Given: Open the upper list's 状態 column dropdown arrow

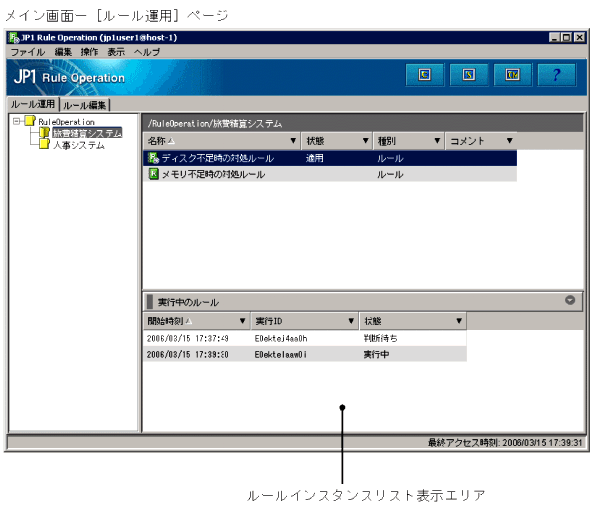Looking at the screenshot, I should point(365,140).
